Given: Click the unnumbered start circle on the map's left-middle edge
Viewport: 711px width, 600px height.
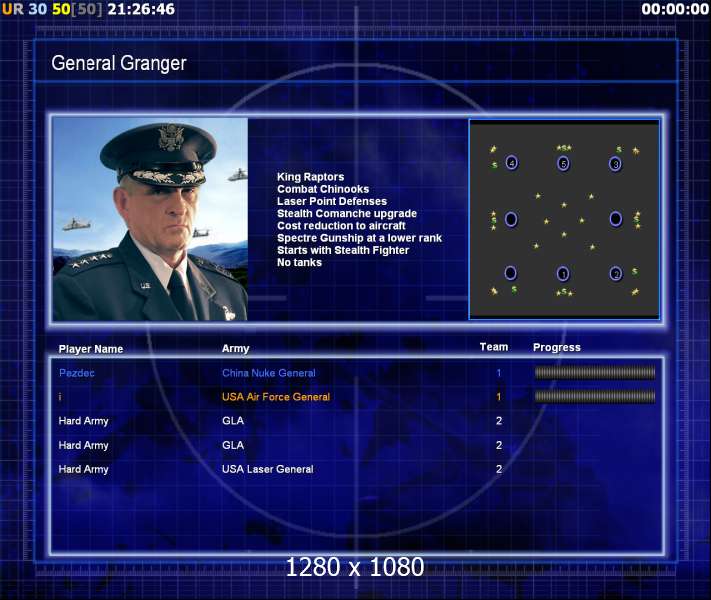Looking at the screenshot, I should [511, 219].
